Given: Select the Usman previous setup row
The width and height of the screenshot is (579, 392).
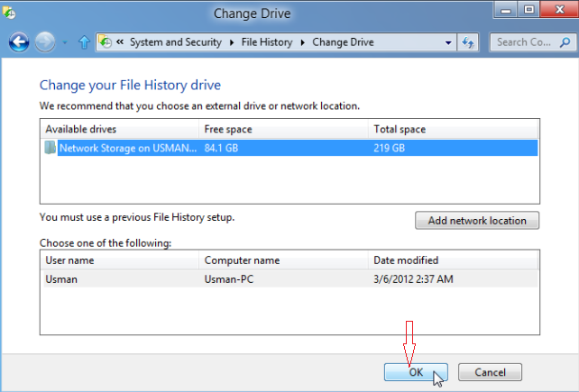Looking at the screenshot, I should (290, 279).
